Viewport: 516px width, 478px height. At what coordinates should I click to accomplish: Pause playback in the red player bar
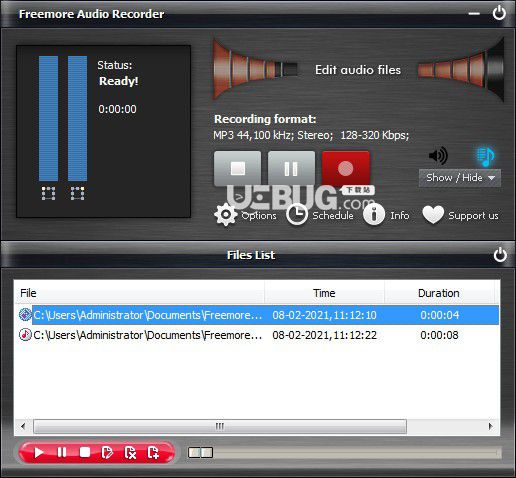[62, 453]
